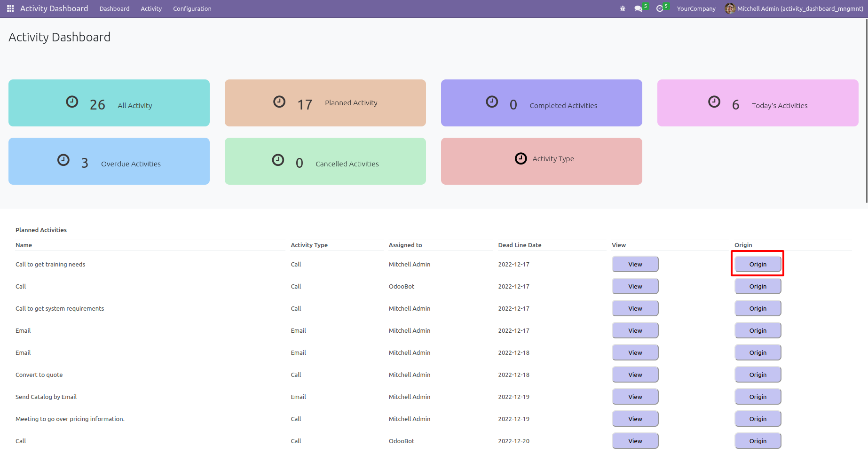Select the 'Send Catalog by Email' name
This screenshot has width=868, height=454.
tap(46, 397)
